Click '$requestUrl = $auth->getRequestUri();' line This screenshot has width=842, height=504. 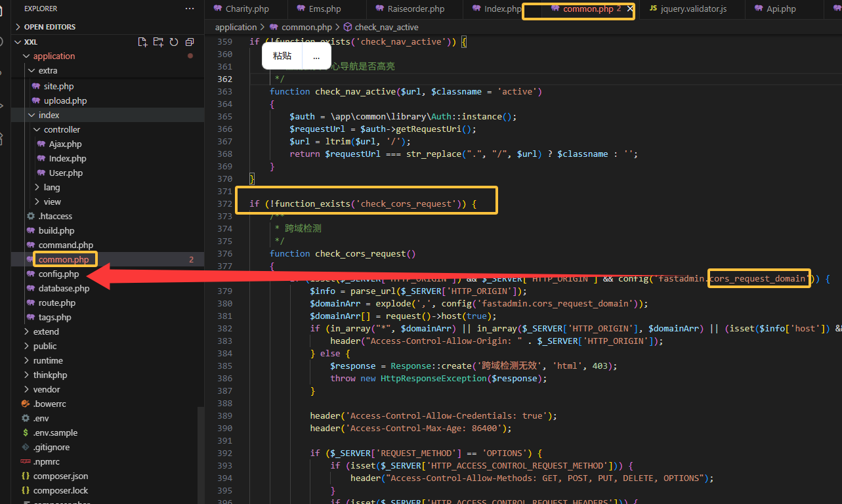click(383, 129)
